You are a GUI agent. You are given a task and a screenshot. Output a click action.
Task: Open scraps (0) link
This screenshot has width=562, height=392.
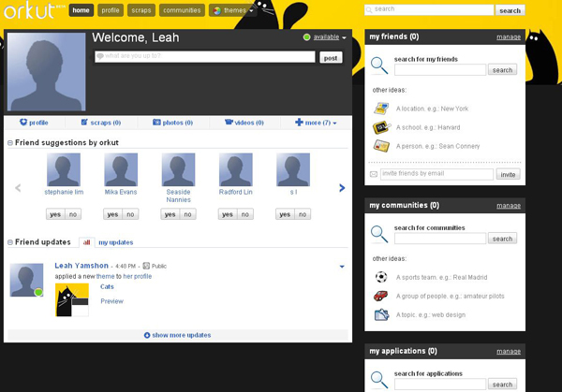click(x=101, y=123)
